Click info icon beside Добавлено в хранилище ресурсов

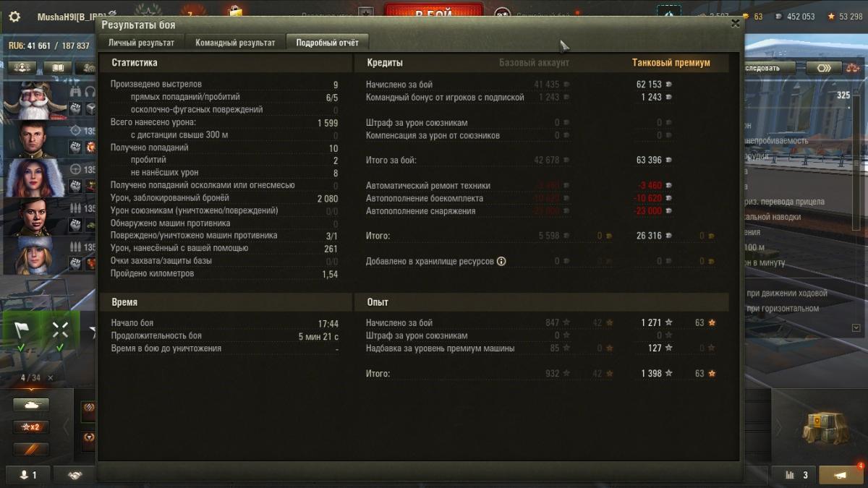[x=501, y=261]
